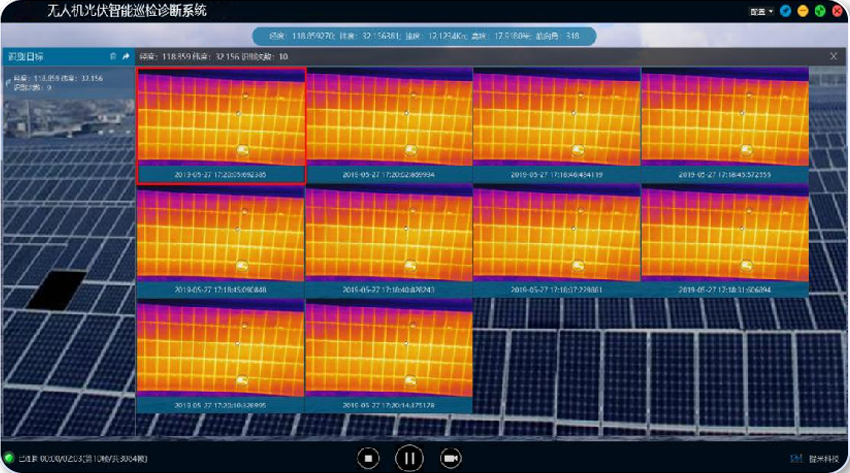The image size is (850, 473).
Task: Open thermal image timestamped 17:20:05 with red border
Action: click(x=221, y=126)
